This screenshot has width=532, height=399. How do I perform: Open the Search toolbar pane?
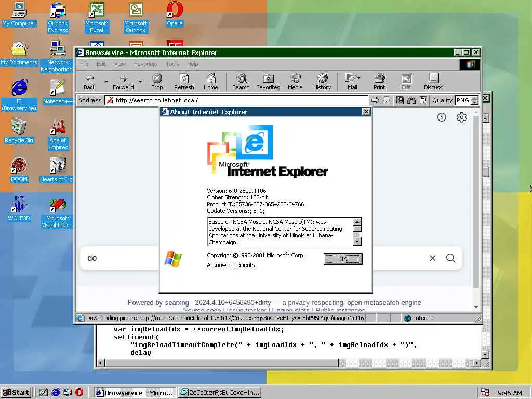(241, 82)
